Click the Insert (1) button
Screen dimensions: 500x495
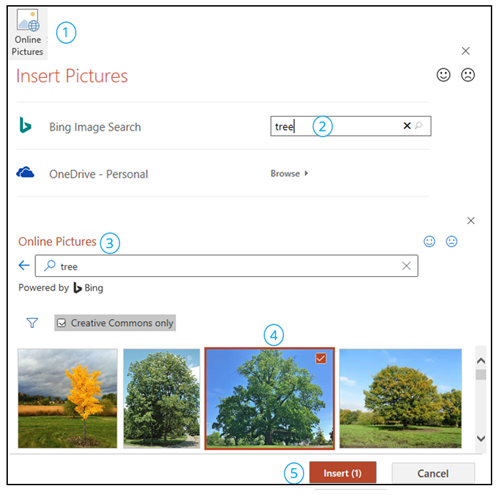pos(343,473)
